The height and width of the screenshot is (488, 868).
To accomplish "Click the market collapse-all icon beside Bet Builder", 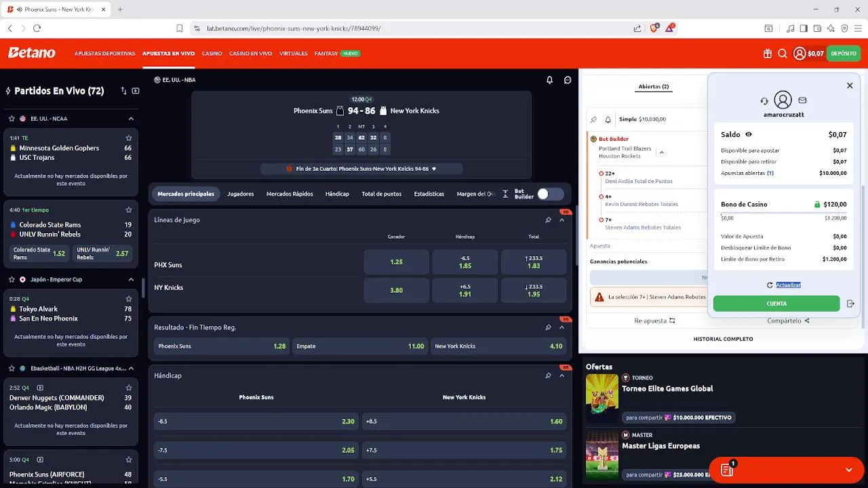I will 505,195.
